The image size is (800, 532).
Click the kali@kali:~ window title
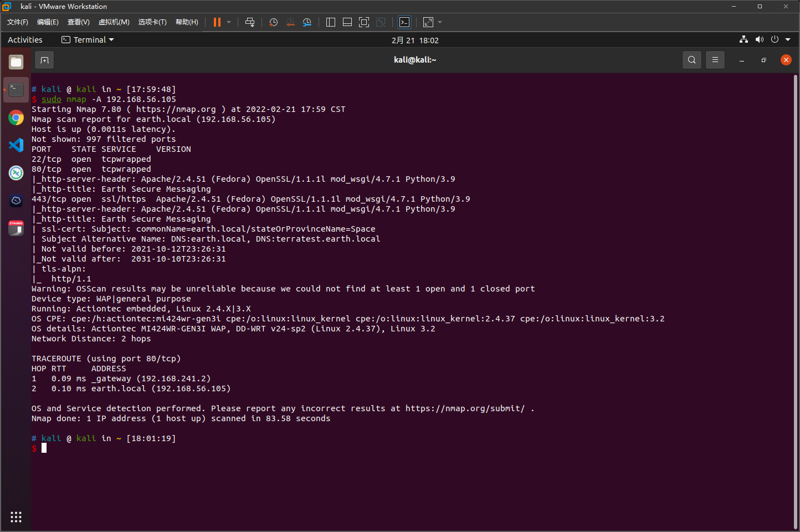[x=415, y=60]
